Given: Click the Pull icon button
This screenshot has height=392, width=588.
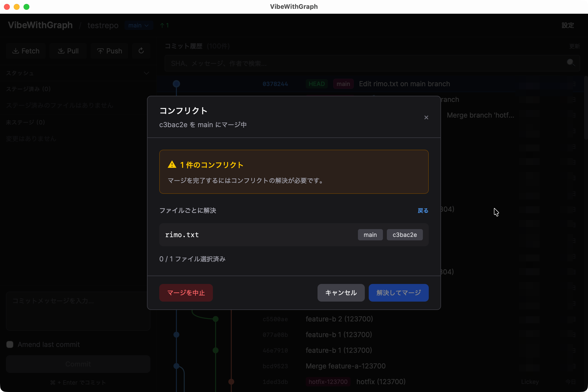Looking at the screenshot, I should coord(68,51).
